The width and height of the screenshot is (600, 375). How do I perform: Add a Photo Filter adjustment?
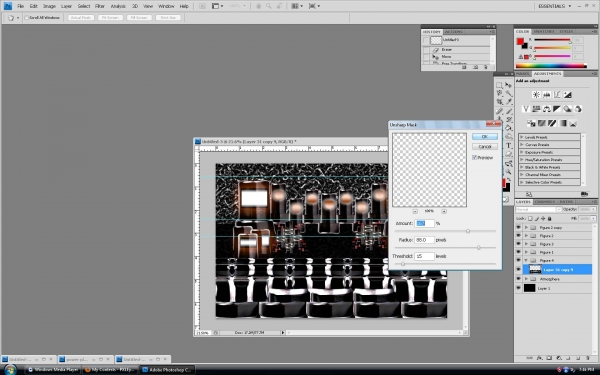point(567,109)
